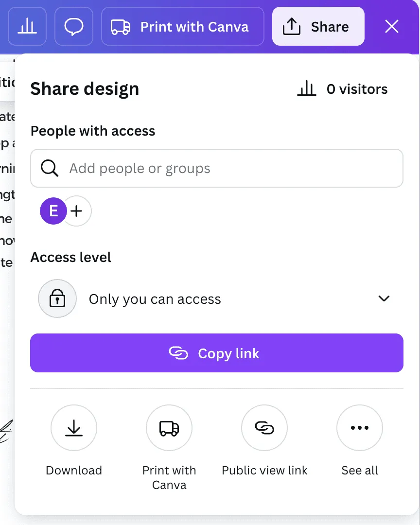Click the lock icon beside access level

(x=57, y=298)
